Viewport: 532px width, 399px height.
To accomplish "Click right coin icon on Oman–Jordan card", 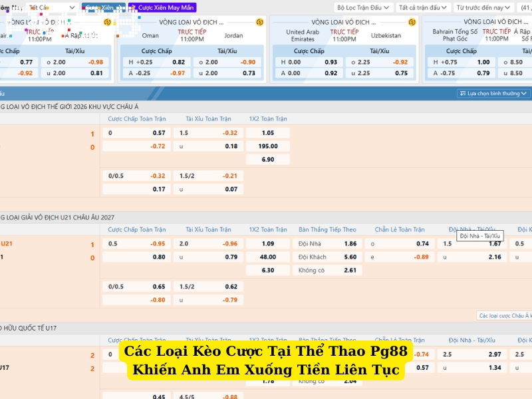I will 261,22.
